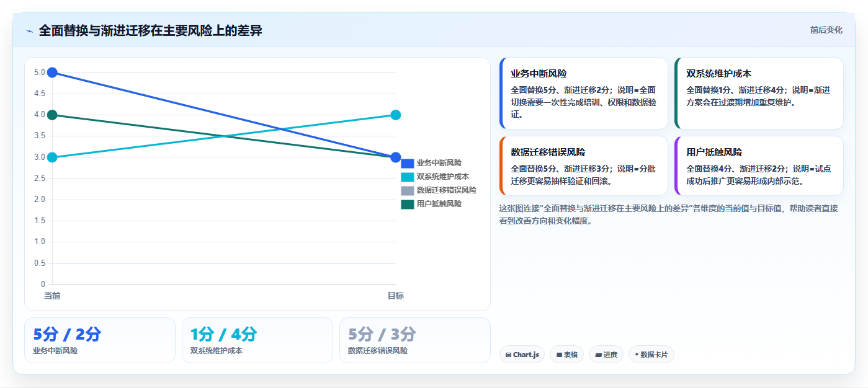Image resolution: width=868 pixels, height=388 pixels.
Task: Click the 业务中断风险 legend label
Action: point(439,163)
